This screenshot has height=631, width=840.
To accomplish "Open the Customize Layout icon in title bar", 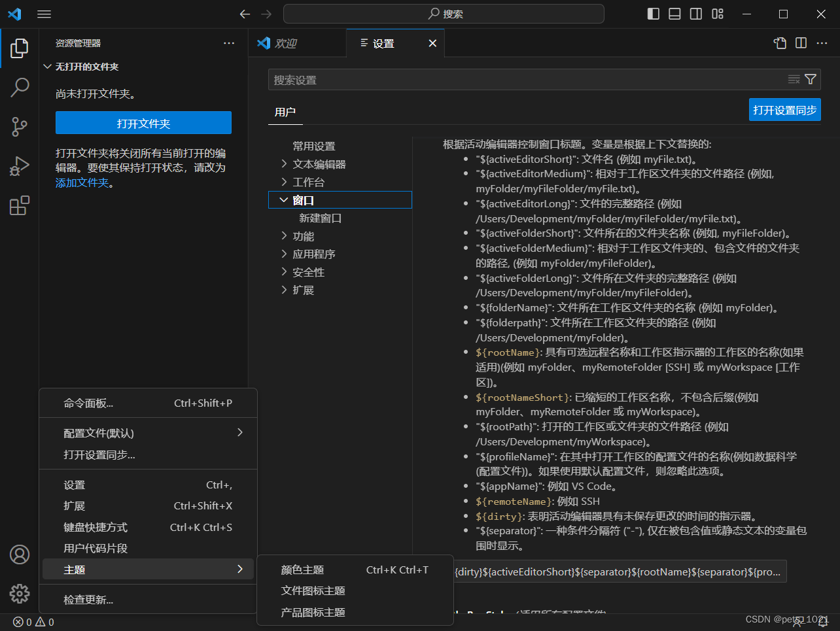I will tap(717, 13).
